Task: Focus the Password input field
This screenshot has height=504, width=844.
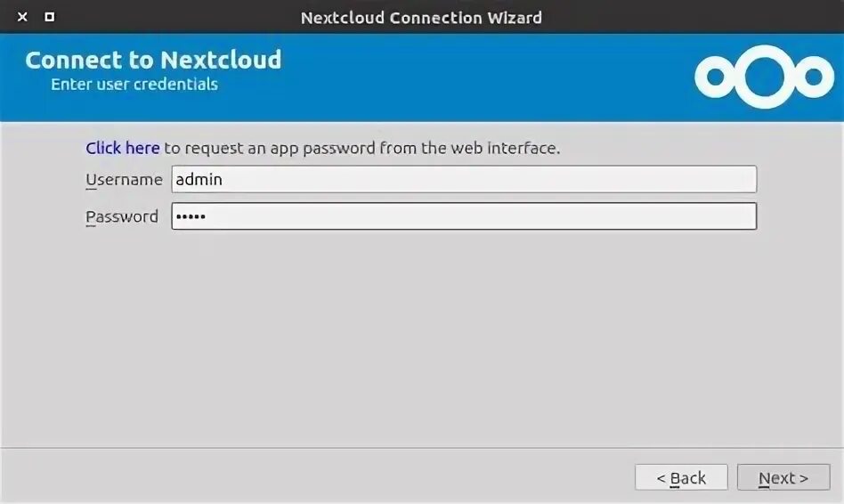Action: 463,216
